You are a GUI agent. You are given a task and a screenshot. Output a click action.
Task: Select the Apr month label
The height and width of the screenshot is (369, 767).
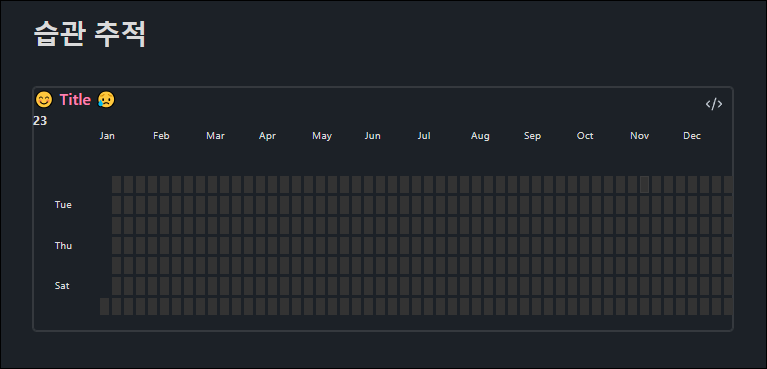267,136
